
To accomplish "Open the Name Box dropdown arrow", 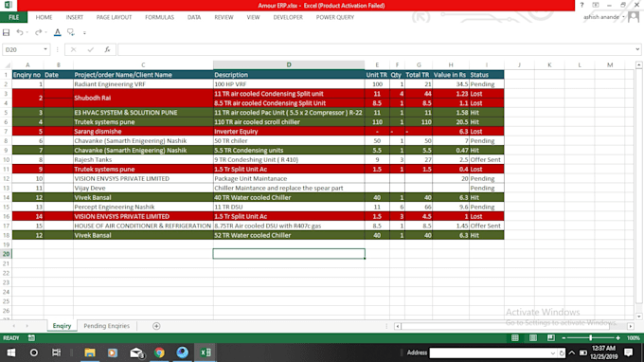I will pyautogui.click(x=45, y=49).
